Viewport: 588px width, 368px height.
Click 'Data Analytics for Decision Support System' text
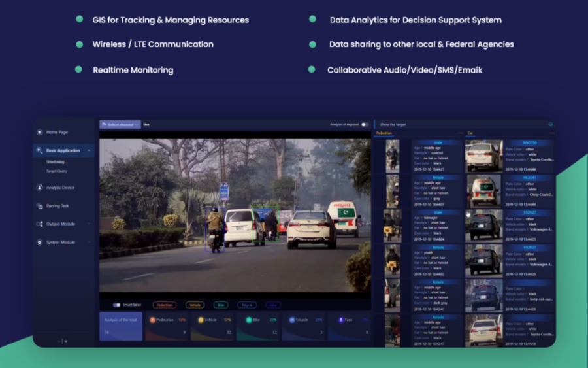click(416, 20)
